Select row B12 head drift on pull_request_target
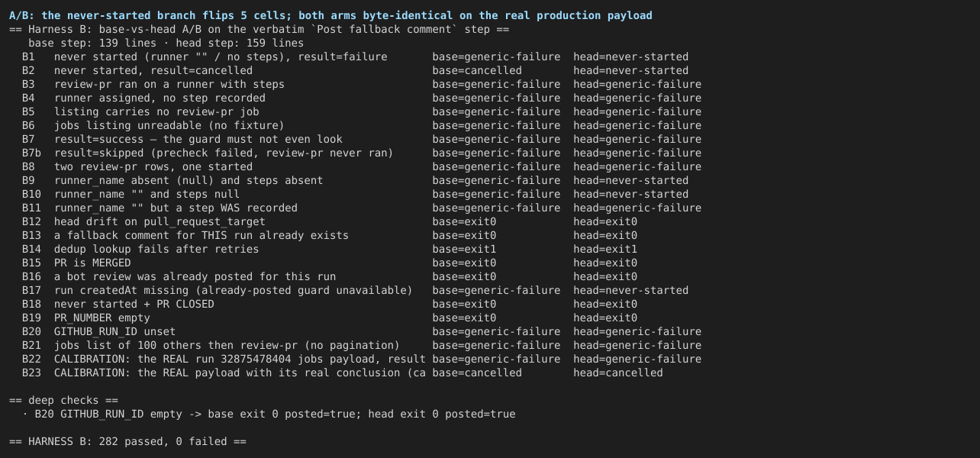The width and height of the screenshot is (980, 458). coord(329,221)
